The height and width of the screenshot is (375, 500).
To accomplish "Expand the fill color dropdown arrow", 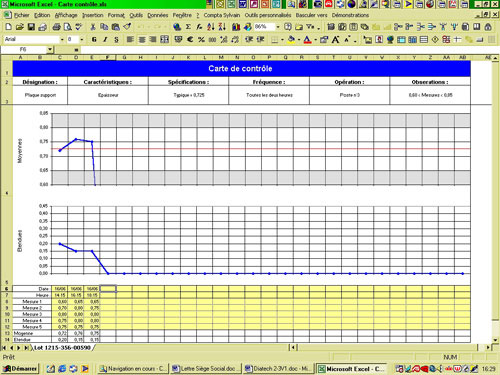I will [299, 40].
